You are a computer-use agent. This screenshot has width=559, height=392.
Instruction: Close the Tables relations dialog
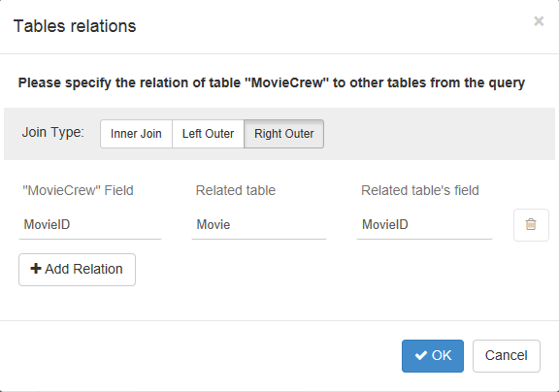pos(539,21)
